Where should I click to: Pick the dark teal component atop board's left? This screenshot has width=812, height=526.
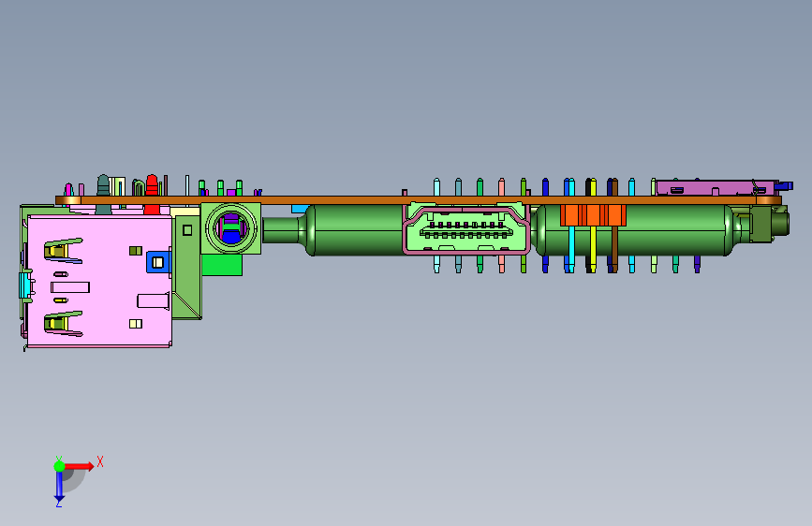point(104,185)
